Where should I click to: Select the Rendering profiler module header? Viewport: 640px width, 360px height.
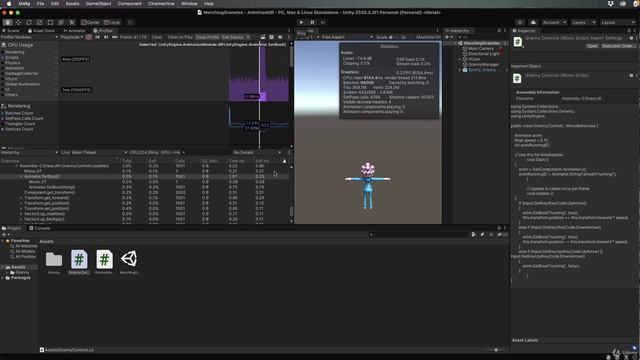click(19, 106)
